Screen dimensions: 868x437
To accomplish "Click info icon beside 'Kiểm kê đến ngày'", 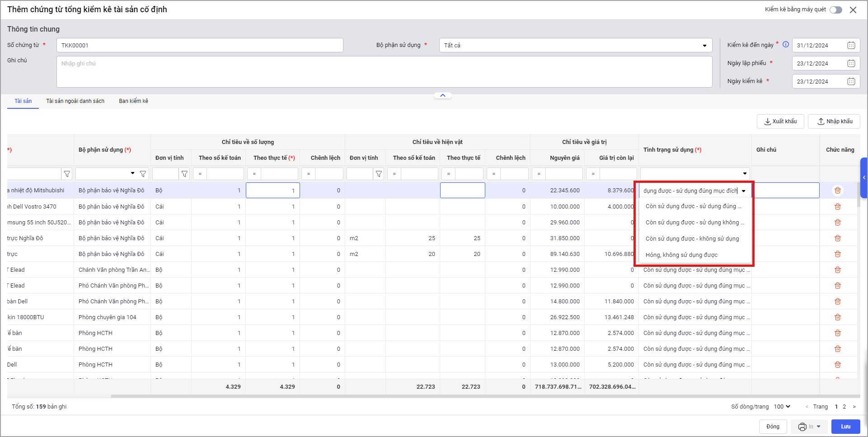I will tap(786, 44).
